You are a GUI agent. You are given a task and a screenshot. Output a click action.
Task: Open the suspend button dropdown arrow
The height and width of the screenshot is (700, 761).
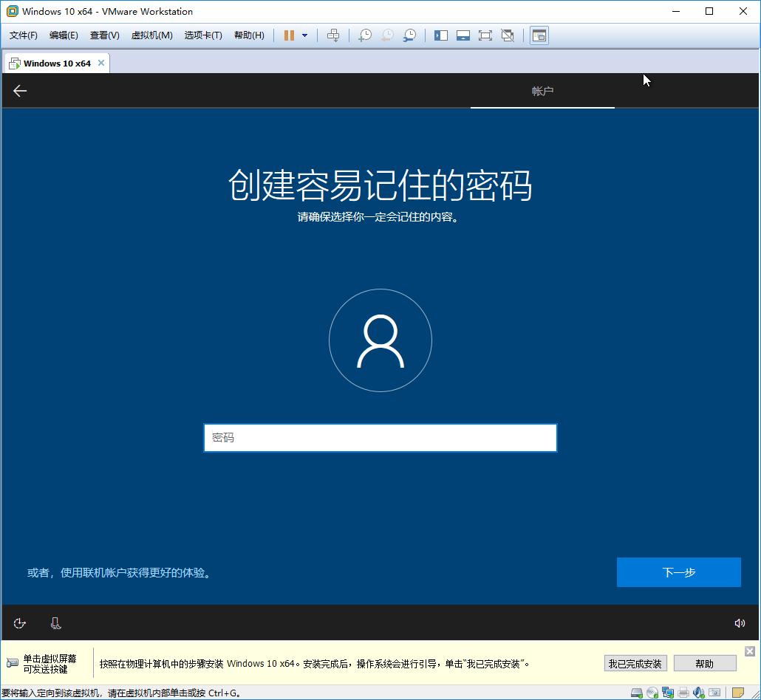click(304, 35)
